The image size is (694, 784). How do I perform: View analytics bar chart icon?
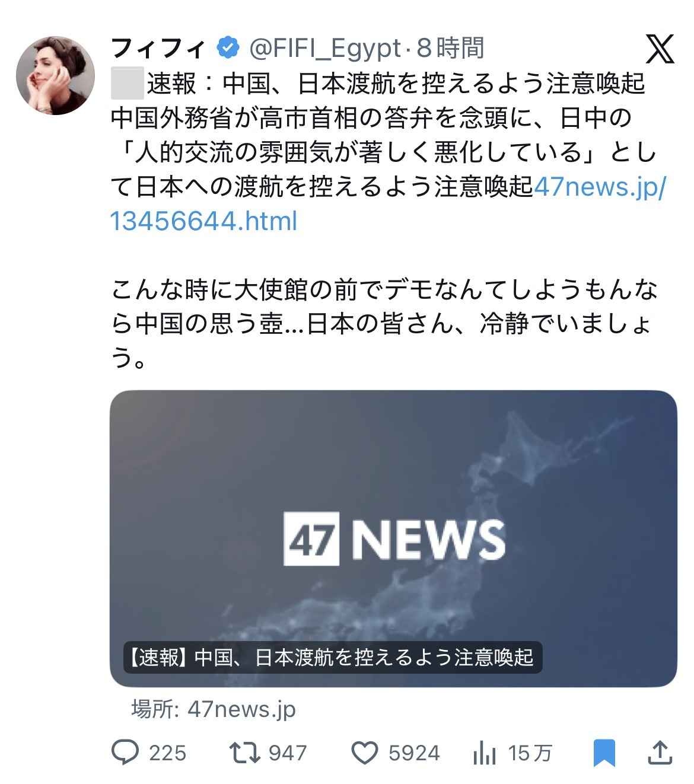click(x=485, y=754)
